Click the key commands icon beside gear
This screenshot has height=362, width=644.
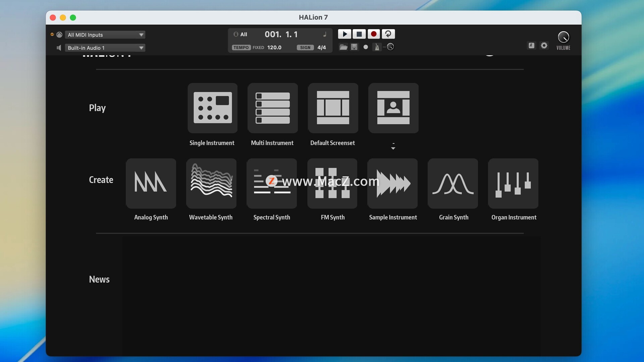coord(531,45)
